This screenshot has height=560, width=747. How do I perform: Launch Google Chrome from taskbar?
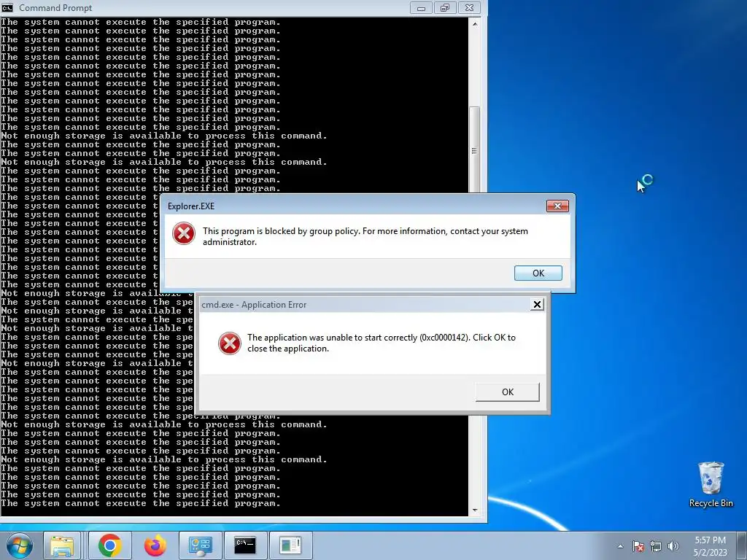tap(109, 545)
